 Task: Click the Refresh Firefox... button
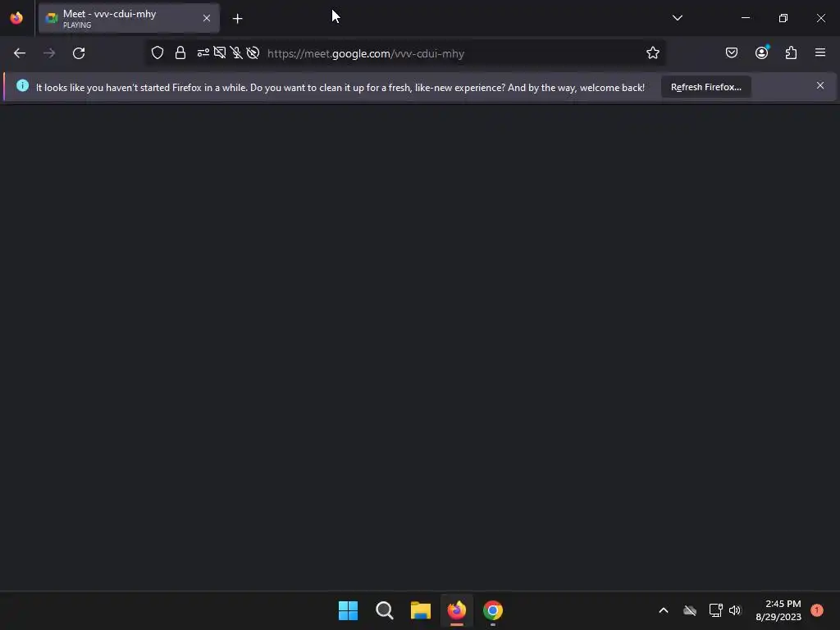click(x=706, y=87)
